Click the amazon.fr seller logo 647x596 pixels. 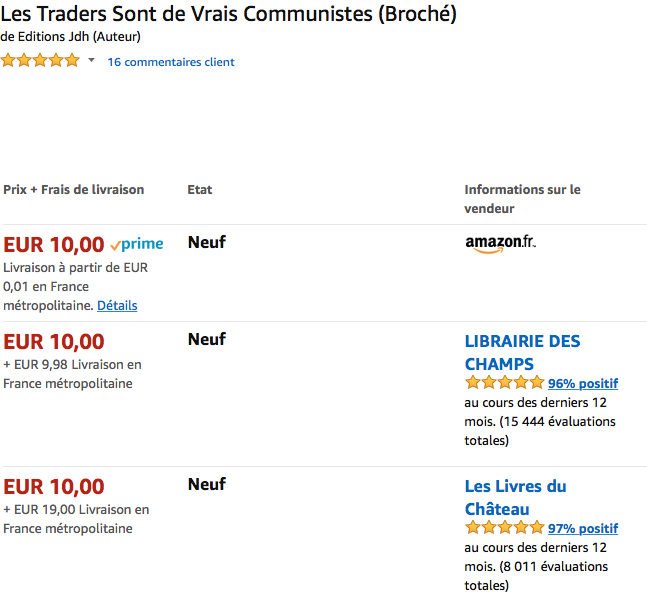500,244
